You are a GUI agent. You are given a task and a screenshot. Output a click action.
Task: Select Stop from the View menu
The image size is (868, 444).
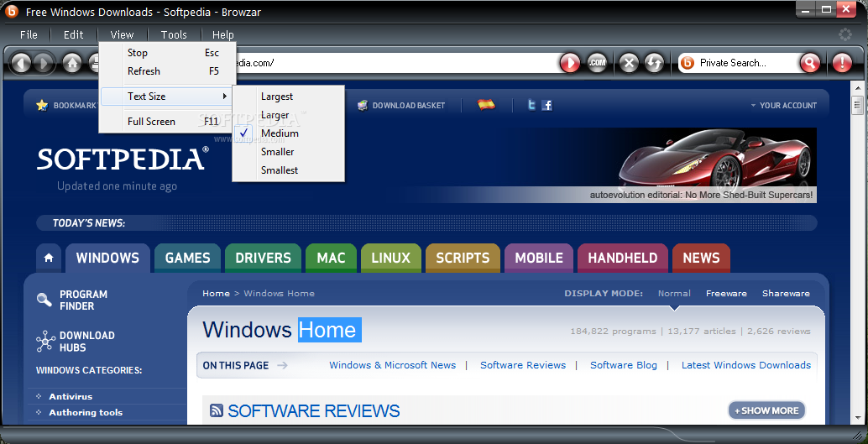167,53
